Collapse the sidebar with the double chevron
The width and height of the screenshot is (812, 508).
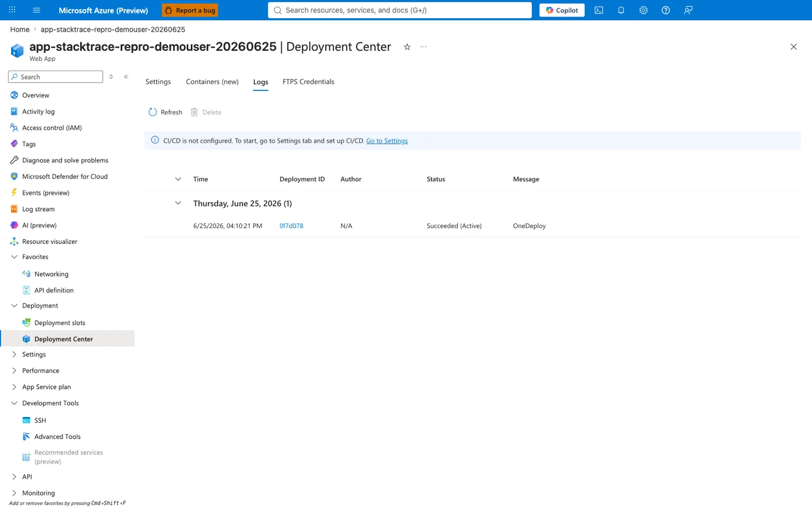(126, 77)
